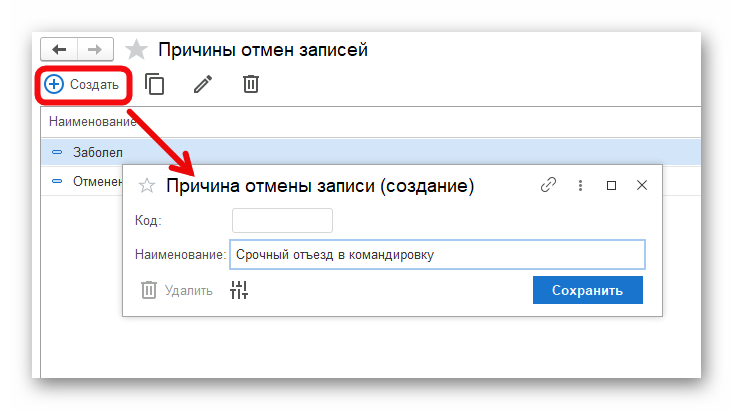733x410 pixels.
Task: Add the creation dialog to favorites
Action: pyautogui.click(x=147, y=186)
